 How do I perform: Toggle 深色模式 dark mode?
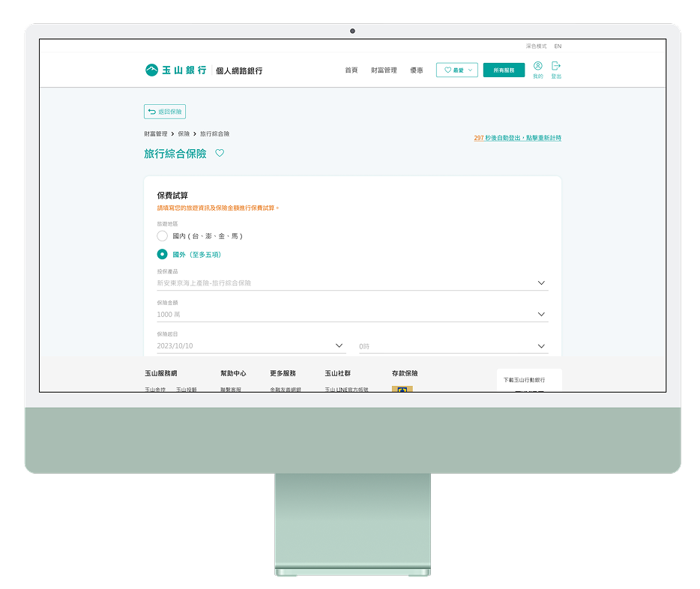[x=536, y=46]
